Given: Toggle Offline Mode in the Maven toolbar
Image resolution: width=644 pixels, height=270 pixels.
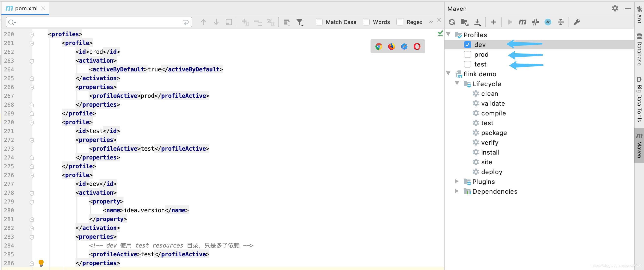Looking at the screenshot, I should click(x=535, y=22).
